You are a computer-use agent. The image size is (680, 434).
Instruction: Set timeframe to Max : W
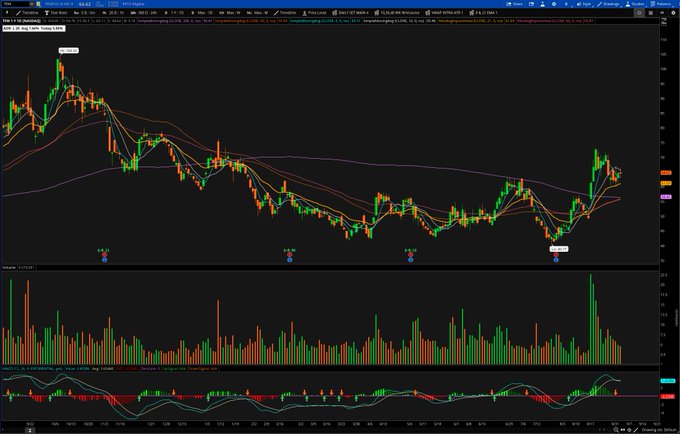[x=231, y=13]
